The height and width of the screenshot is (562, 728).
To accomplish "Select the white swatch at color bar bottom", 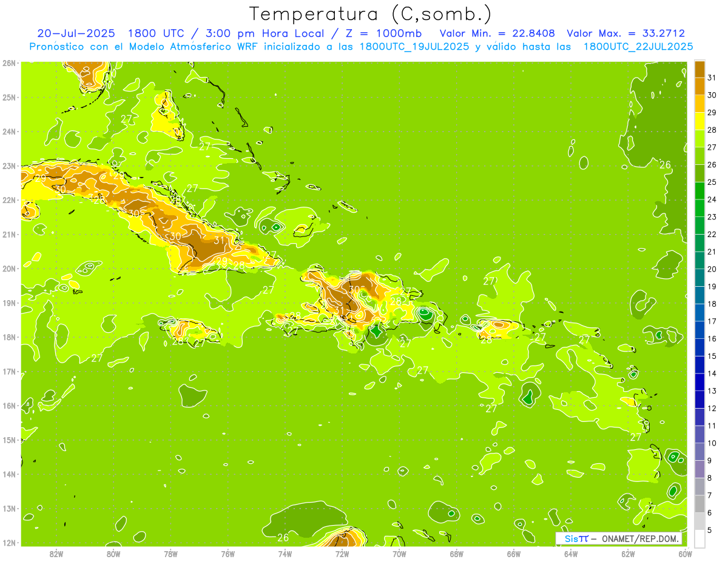I will click(x=699, y=538).
